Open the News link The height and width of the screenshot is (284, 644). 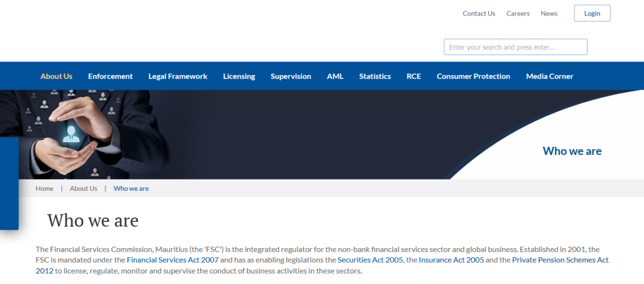(549, 13)
